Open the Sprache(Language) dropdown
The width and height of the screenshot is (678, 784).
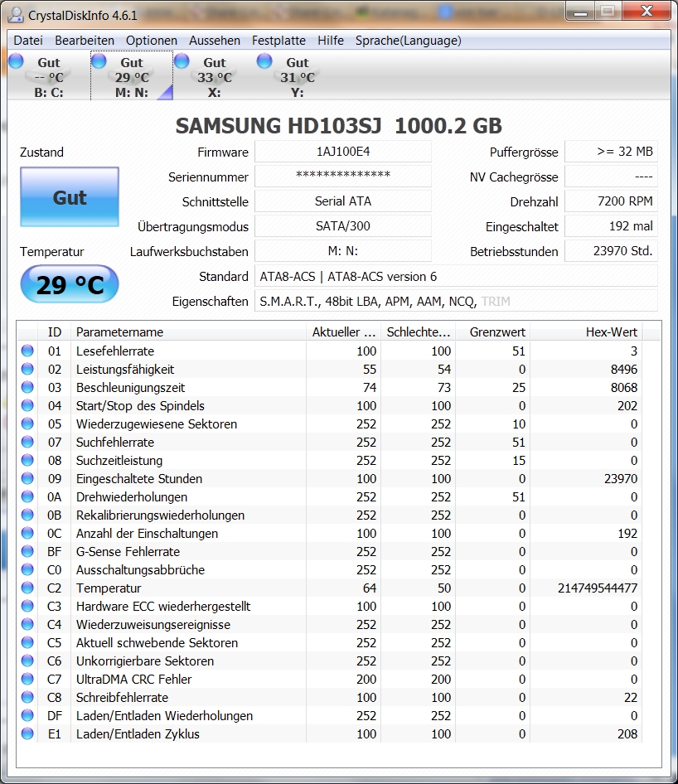click(409, 40)
